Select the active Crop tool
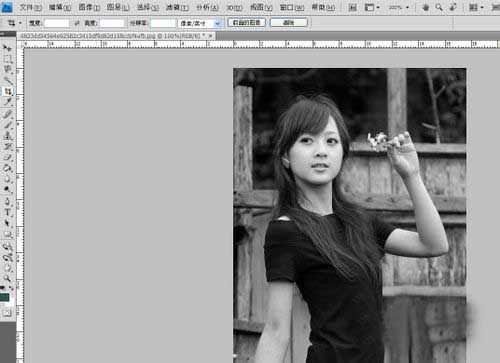 pos(7,91)
